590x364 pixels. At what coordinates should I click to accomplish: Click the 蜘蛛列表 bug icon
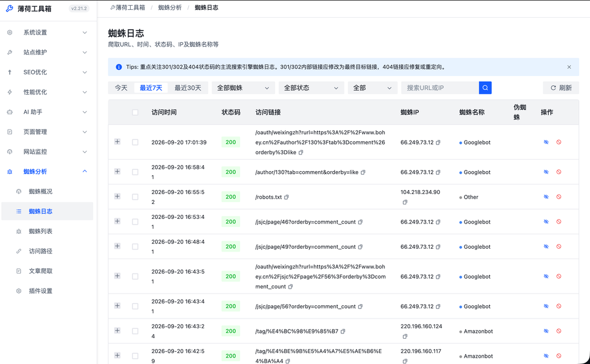pyautogui.click(x=19, y=232)
